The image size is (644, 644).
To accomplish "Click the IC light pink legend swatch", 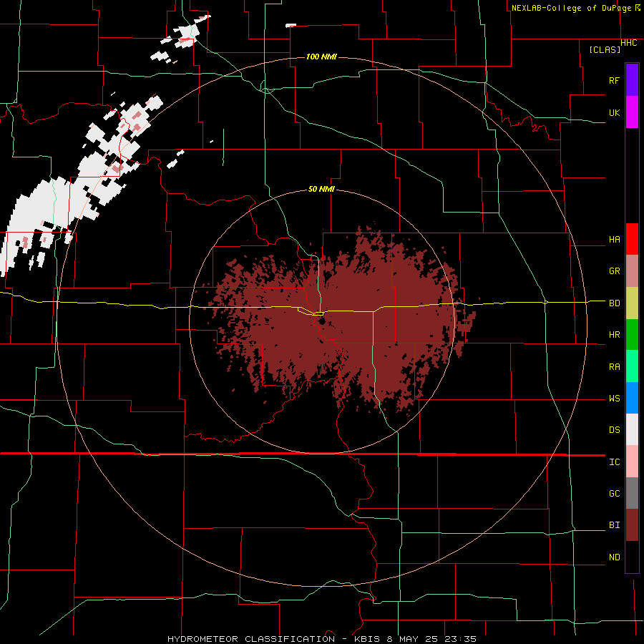I will coord(632,462).
